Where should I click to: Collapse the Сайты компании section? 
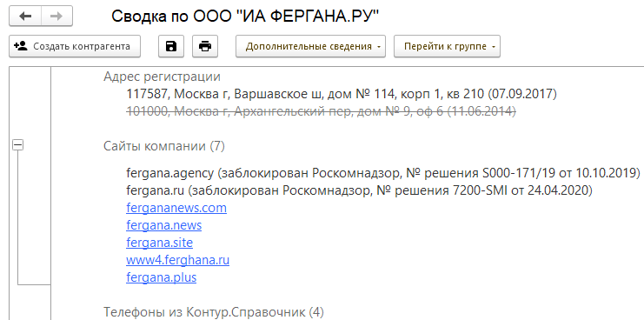point(17,144)
